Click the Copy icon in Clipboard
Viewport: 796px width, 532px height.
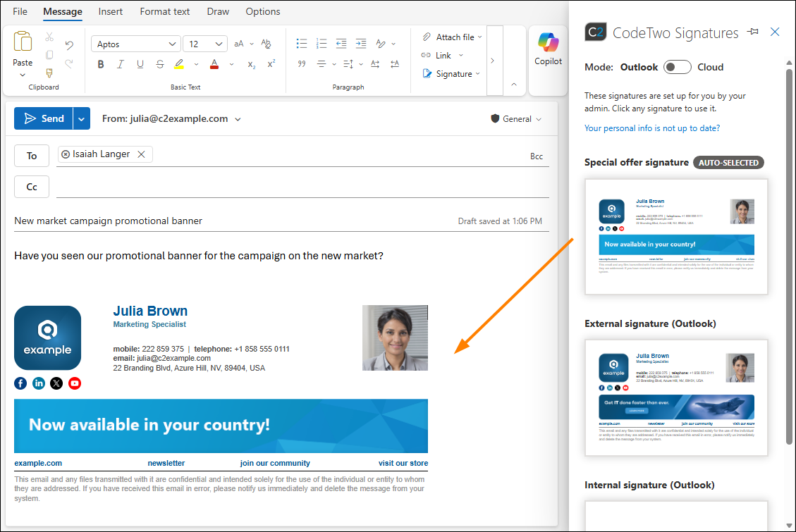click(x=49, y=55)
